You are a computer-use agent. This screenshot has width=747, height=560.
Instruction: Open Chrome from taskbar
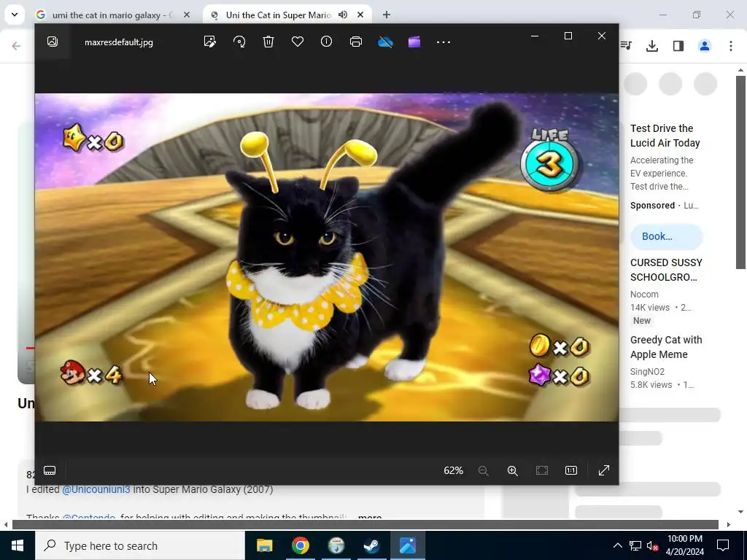click(300, 545)
